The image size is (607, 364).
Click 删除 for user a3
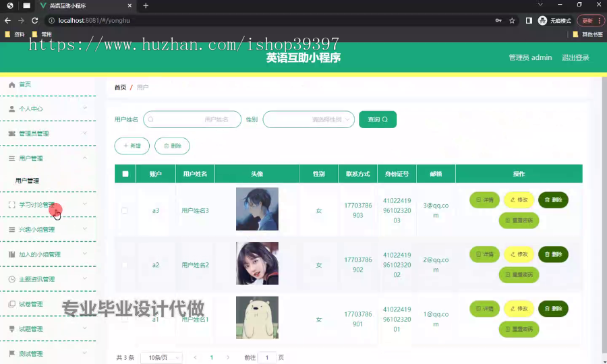click(x=553, y=200)
